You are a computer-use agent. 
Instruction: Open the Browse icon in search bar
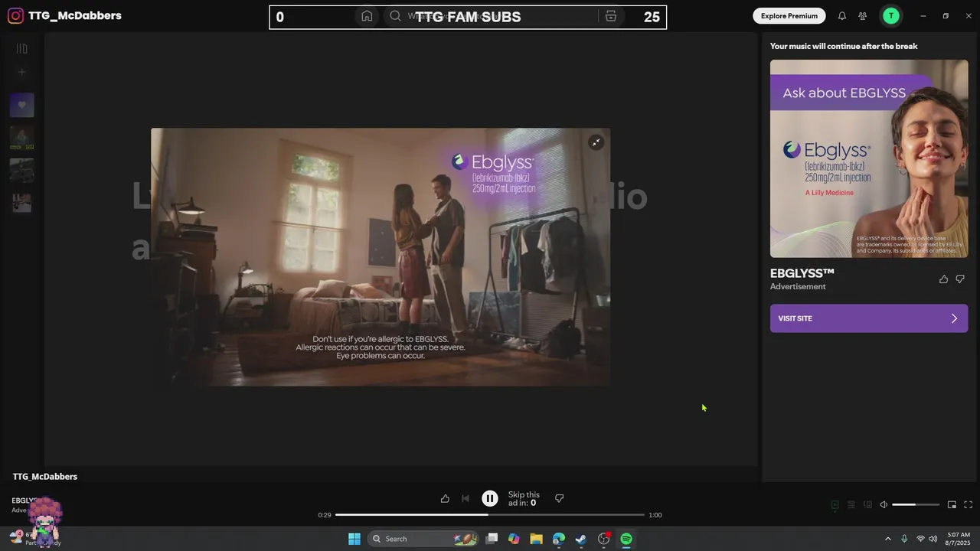(x=610, y=16)
